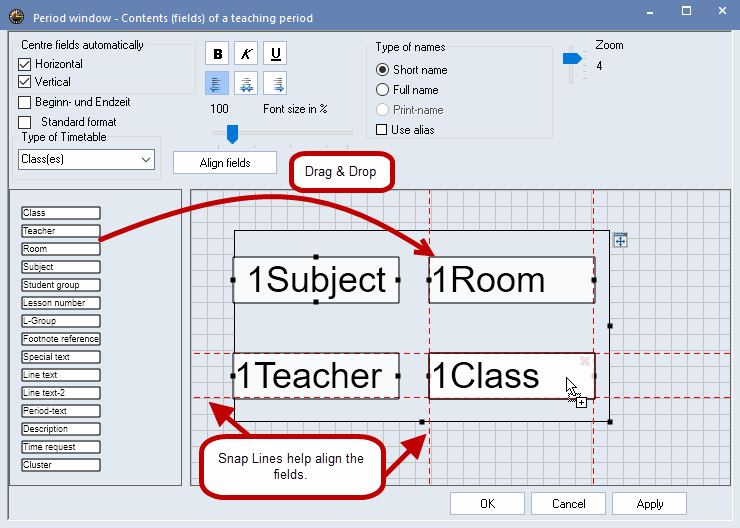Select the Class field in the list
The width and height of the screenshot is (740, 528).
[x=61, y=213]
